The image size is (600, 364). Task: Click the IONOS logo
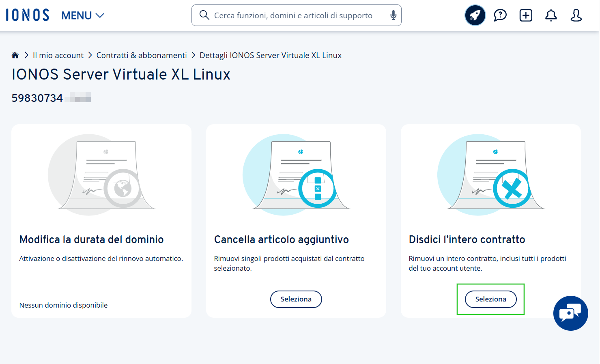point(28,15)
